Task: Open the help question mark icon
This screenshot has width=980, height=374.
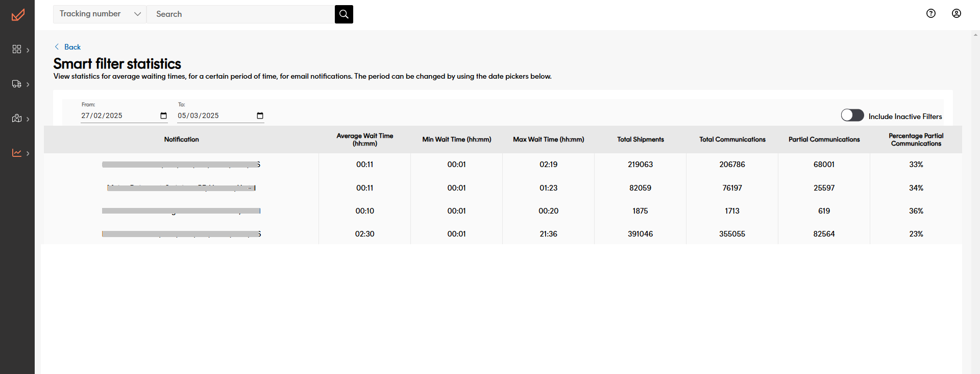Action: (930, 14)
